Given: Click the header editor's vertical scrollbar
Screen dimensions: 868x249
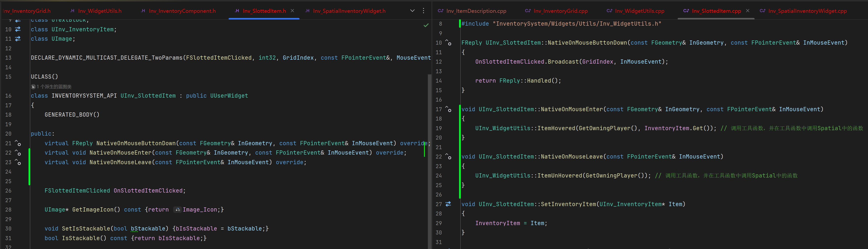Looking at the screenshot, I should tap(429, 161).
